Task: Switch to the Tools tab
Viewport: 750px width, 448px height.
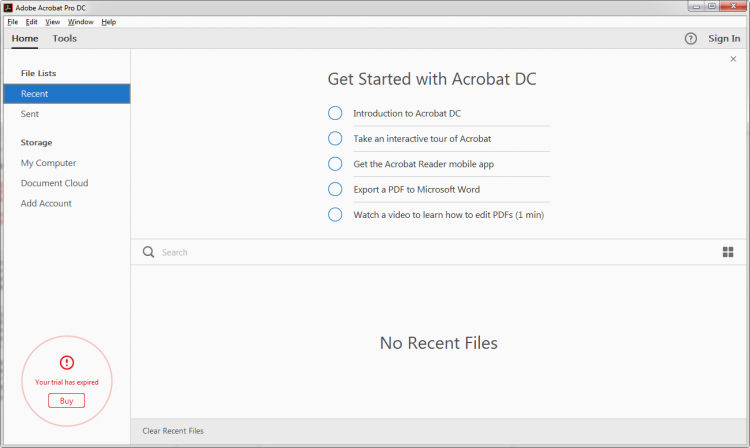Action: [65, 39]
